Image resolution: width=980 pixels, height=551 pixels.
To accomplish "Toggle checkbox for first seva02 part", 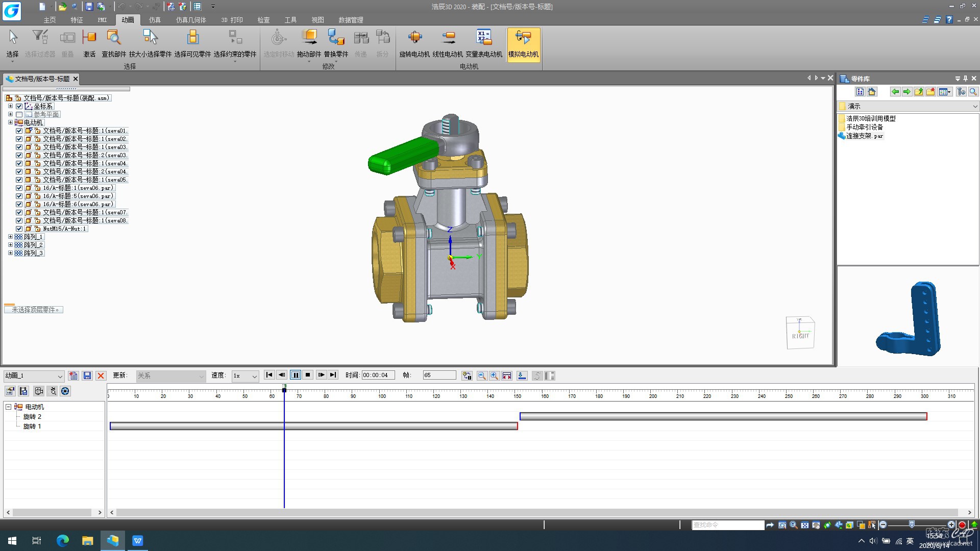I will pos(19,139).
